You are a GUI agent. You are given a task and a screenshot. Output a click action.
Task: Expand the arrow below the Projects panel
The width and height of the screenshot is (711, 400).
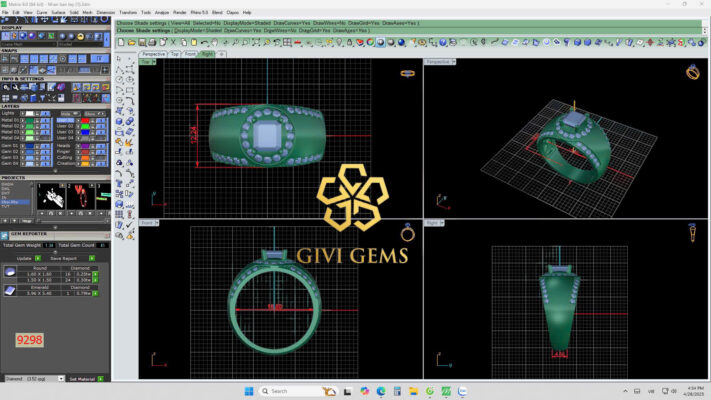[55, 228]
